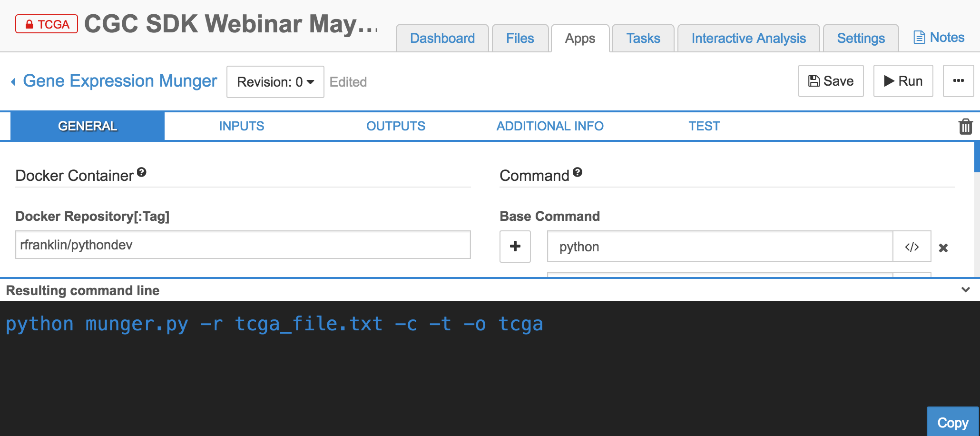Viewport: 980px width, 436px height.
Task: Select the Apps tab
Action: [x=580, y=38]
